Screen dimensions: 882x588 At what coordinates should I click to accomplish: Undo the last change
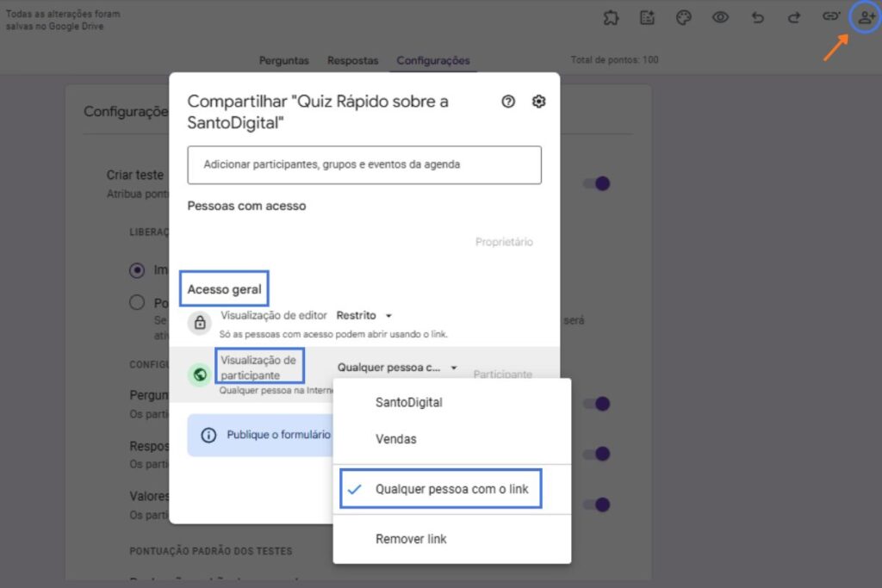[x=757, y=17]
